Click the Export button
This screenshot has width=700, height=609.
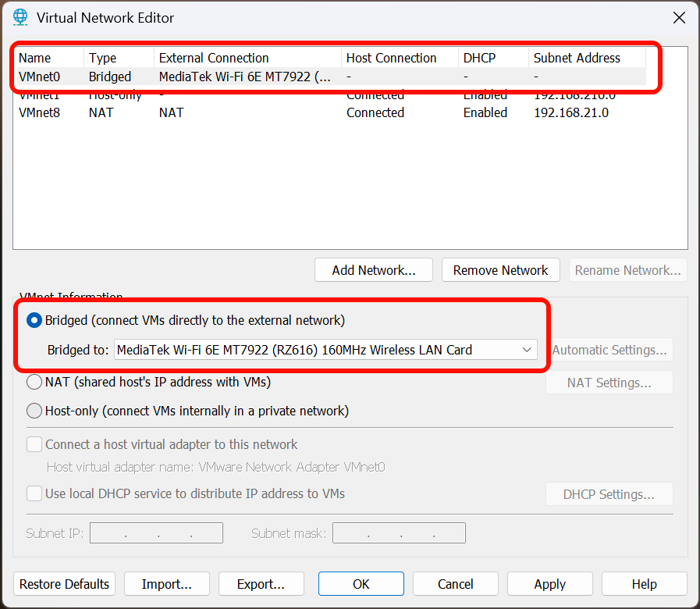pyautogui.click(x=261, y=584)
